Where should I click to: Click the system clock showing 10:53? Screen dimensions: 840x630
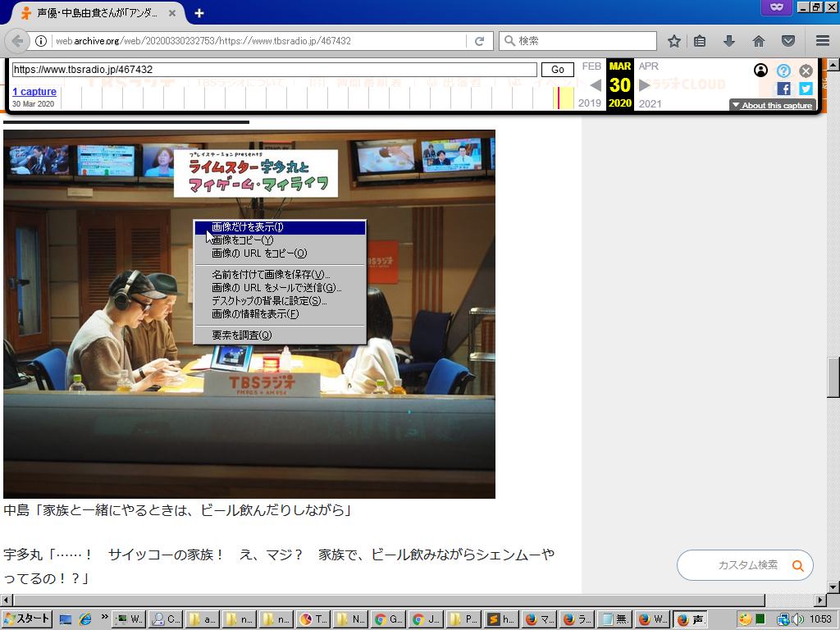click(820, 620)
